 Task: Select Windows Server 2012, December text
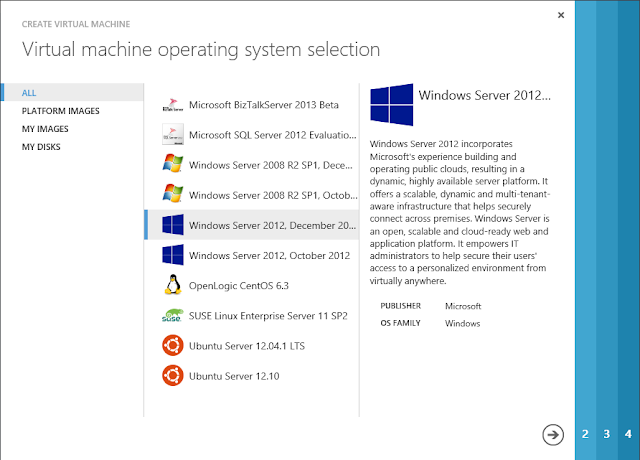pos(272,225)
